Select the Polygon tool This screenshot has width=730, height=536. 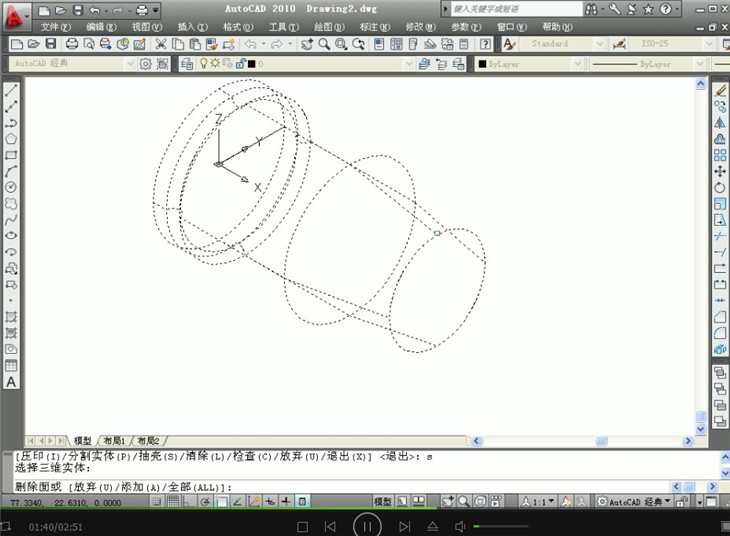(x=11, y=139)
